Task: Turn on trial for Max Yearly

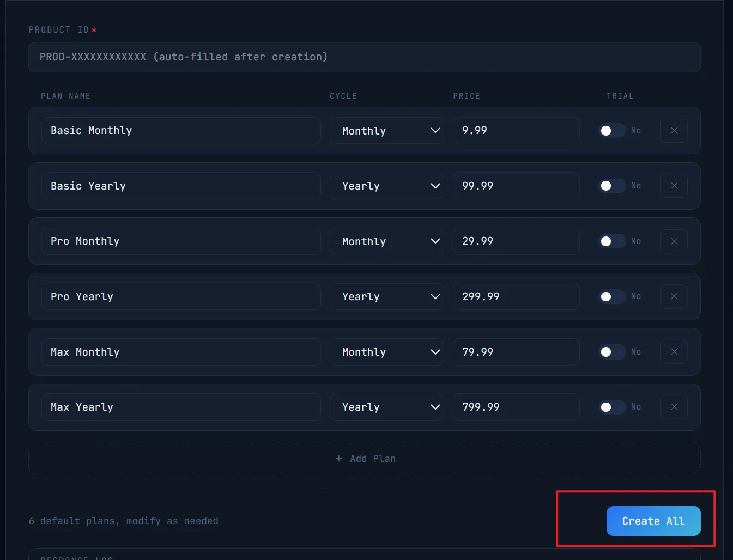Action: 611,407
